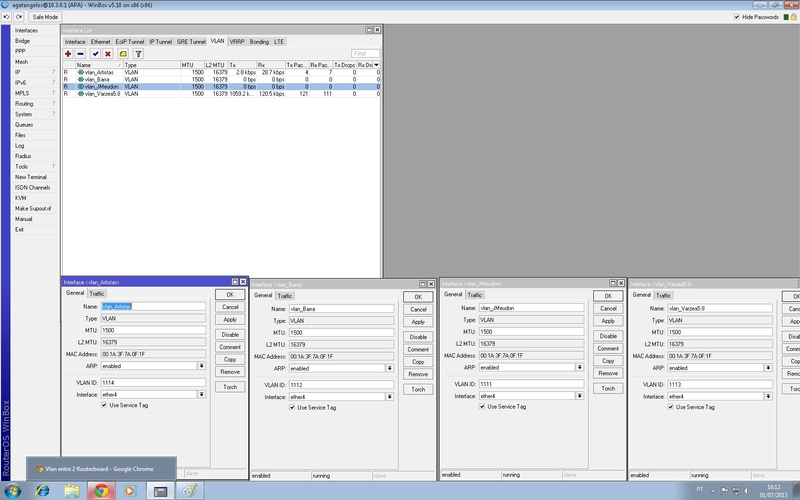Screen dimensions: 800x500
Task: Toggle Use Service Tag in vlan_JMeudon window
Action: point(482,407)
